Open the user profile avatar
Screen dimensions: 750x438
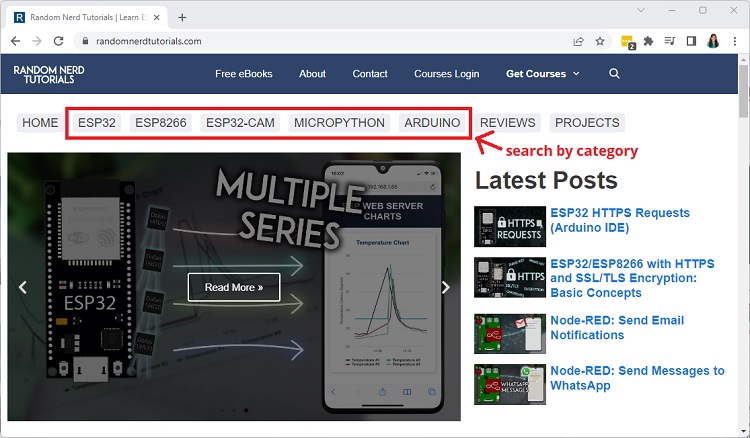pos(713,41)
